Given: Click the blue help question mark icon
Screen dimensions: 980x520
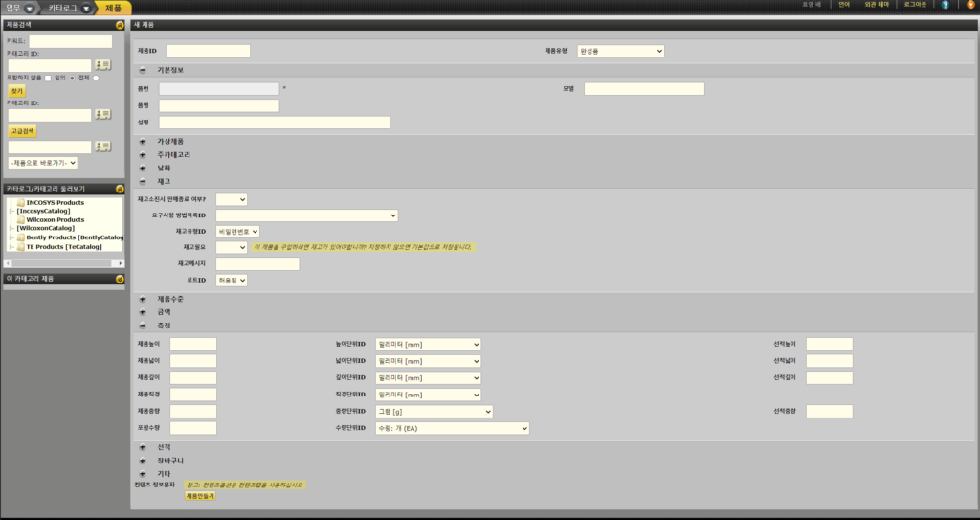Looking at the screenshot, I should [946, 5].
